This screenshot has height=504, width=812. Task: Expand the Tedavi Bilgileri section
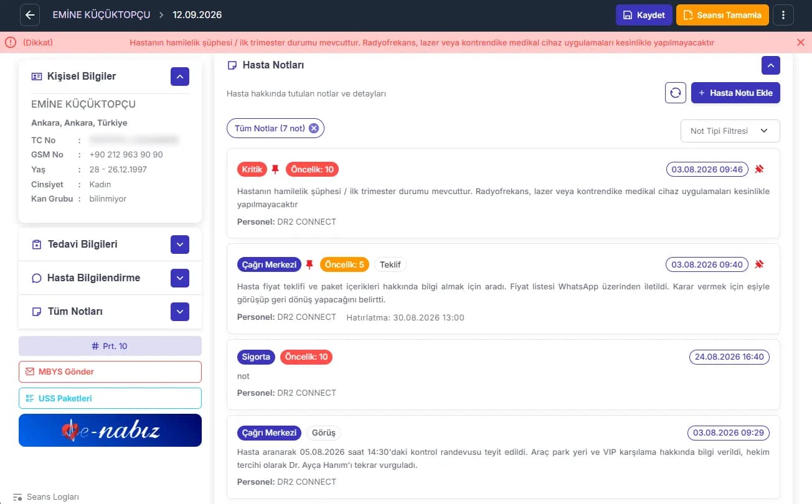180,245
